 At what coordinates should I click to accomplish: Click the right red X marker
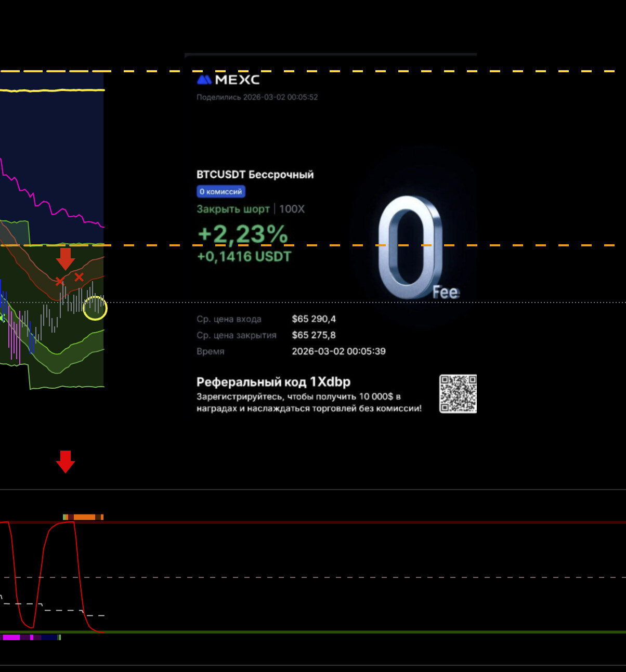tap(79, 277)
